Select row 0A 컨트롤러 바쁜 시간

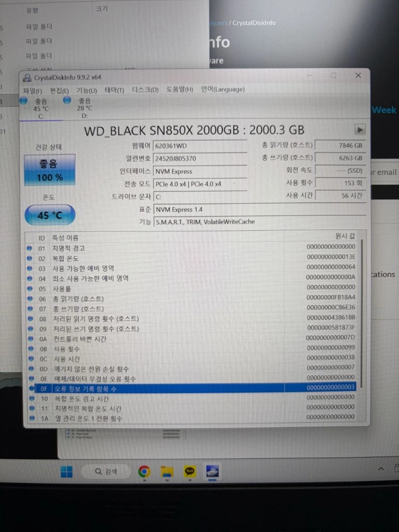(x=191, y=338)
